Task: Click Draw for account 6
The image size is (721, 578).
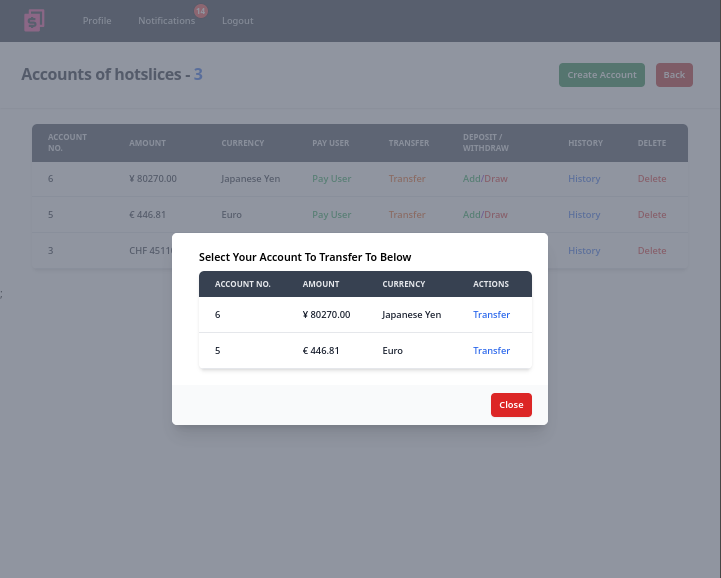Action: click(496, 179)
